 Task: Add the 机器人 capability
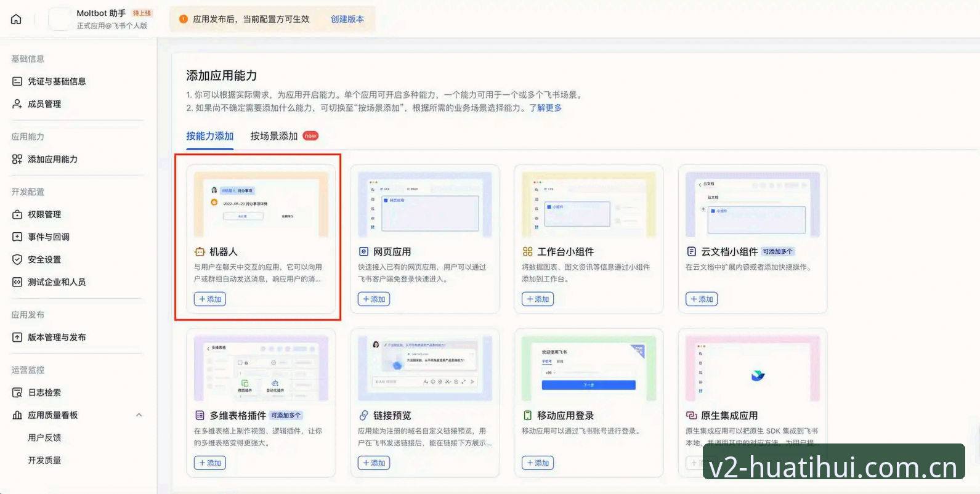(210, 299)
